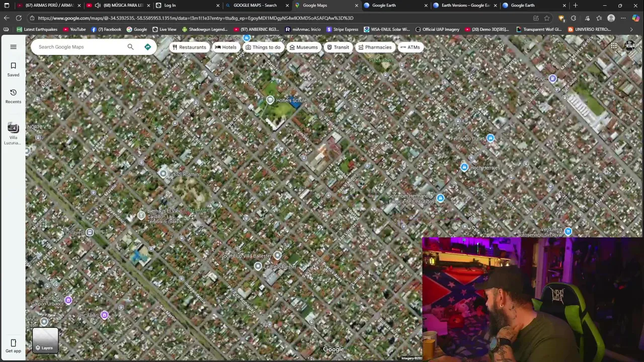Open a new browser tab

pos(576,6)
